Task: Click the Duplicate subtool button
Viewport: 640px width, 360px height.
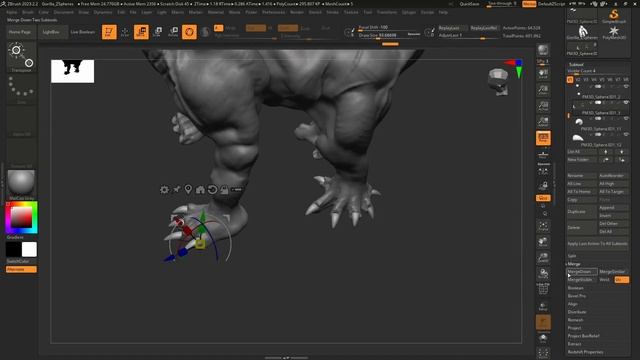Action: pos(582,212)
